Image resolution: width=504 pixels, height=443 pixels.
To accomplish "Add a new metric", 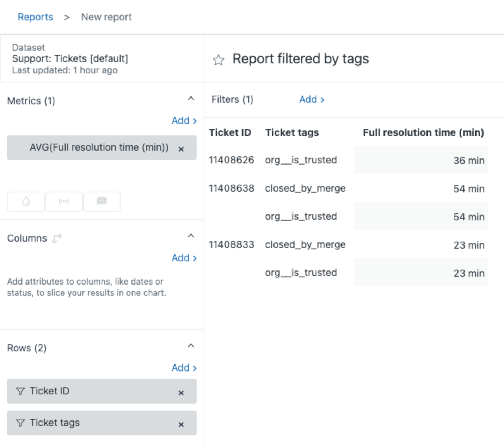I will click(x=184, y=121).
